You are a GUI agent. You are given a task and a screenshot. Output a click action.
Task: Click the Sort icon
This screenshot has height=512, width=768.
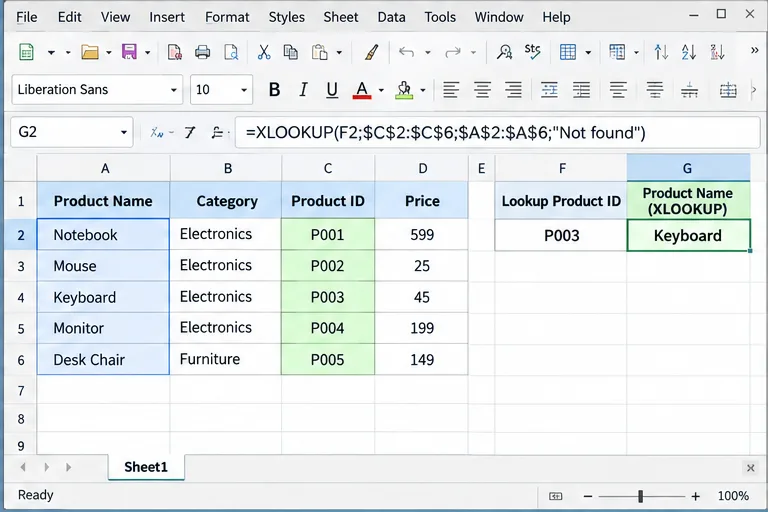pos(661,52)
